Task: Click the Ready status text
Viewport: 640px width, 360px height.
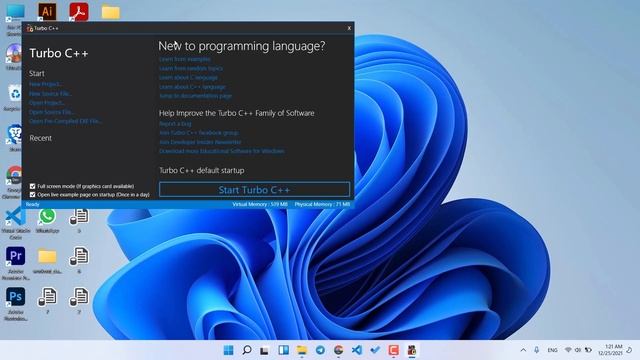Action: click(x=33, y=204)
